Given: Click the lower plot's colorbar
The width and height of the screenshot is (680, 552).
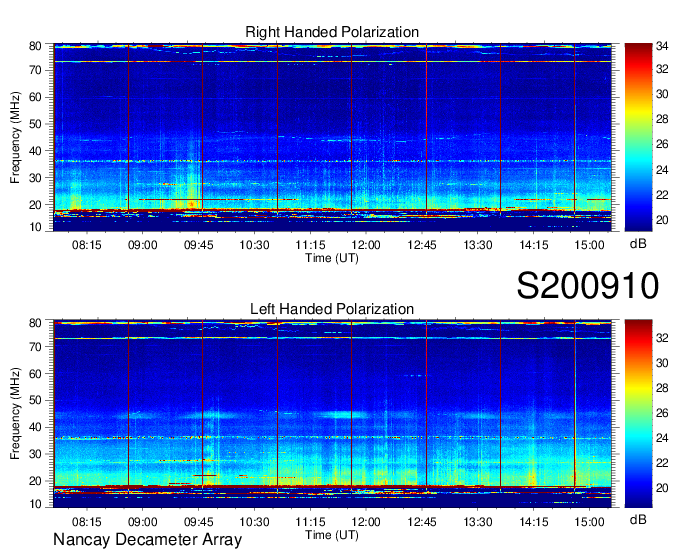Looking at the screenshot, I should (638, 414).
